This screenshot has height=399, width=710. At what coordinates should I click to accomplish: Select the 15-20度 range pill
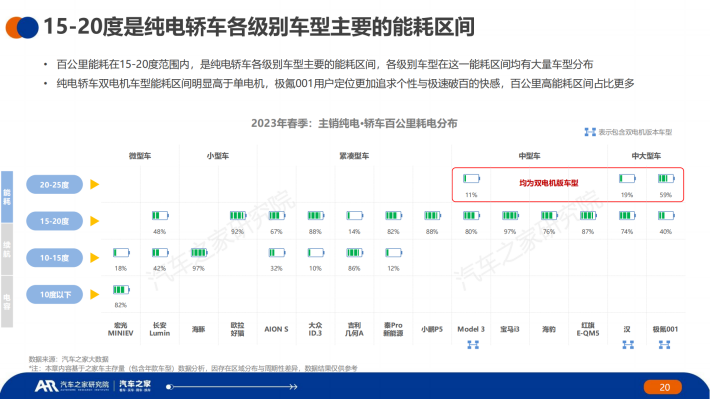click(54, 221)
